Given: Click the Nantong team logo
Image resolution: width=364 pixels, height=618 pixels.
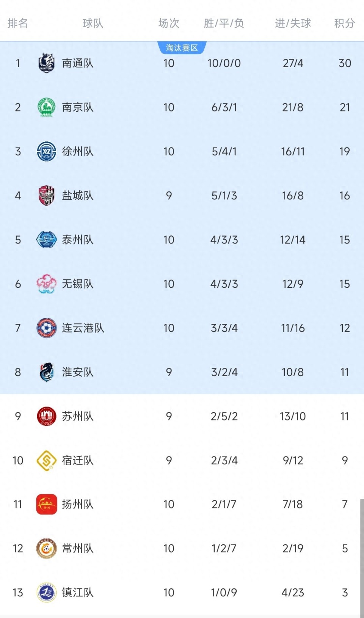Looking at the screenshot, I should [x=47, y=63].
